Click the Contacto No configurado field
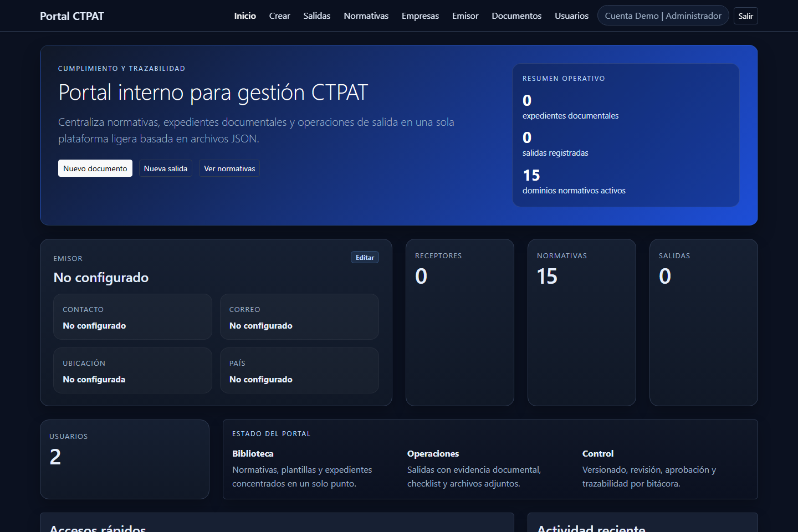Viewport: 798px width, 532px height. [x=133, y=317]
